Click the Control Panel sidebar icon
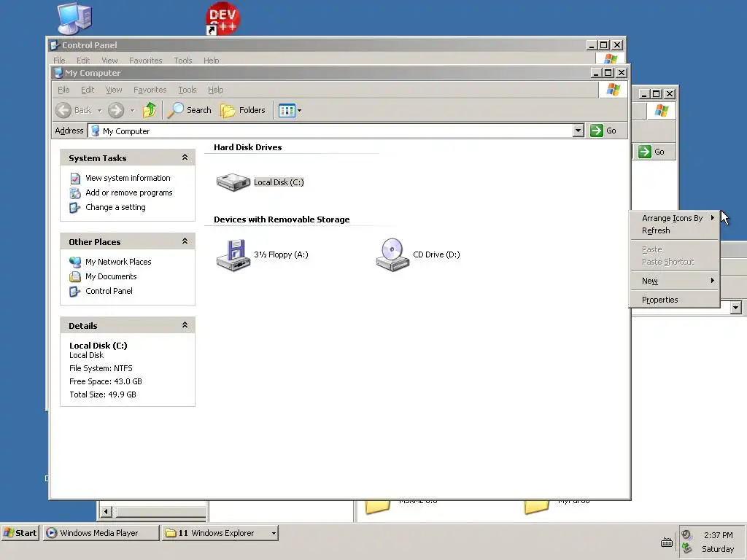Screen dimensions: 747x560 (x=75, y=292)
